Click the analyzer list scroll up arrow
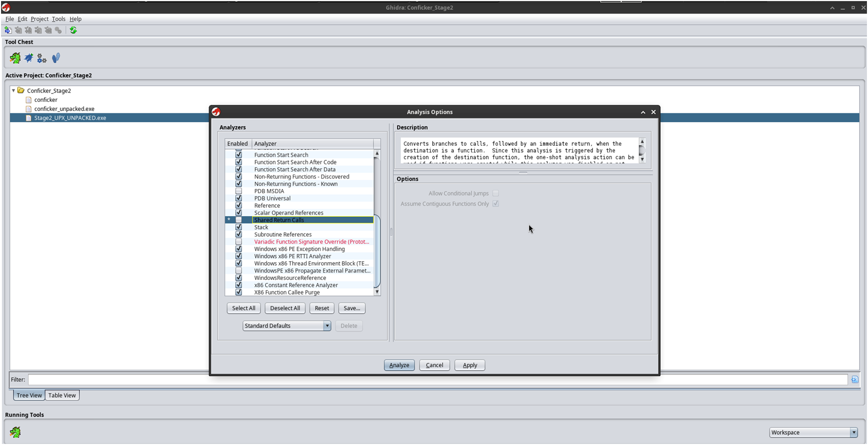 point(377,154)
